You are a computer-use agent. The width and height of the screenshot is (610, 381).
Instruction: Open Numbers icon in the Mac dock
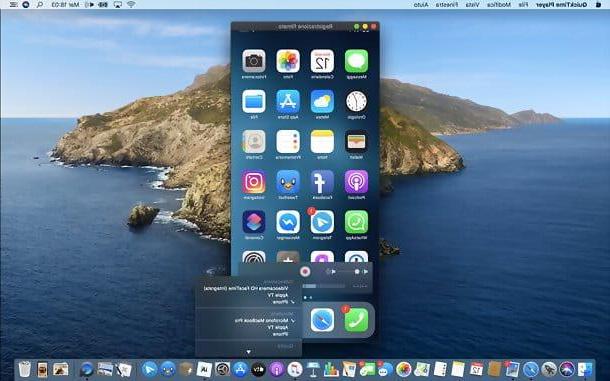331,369
